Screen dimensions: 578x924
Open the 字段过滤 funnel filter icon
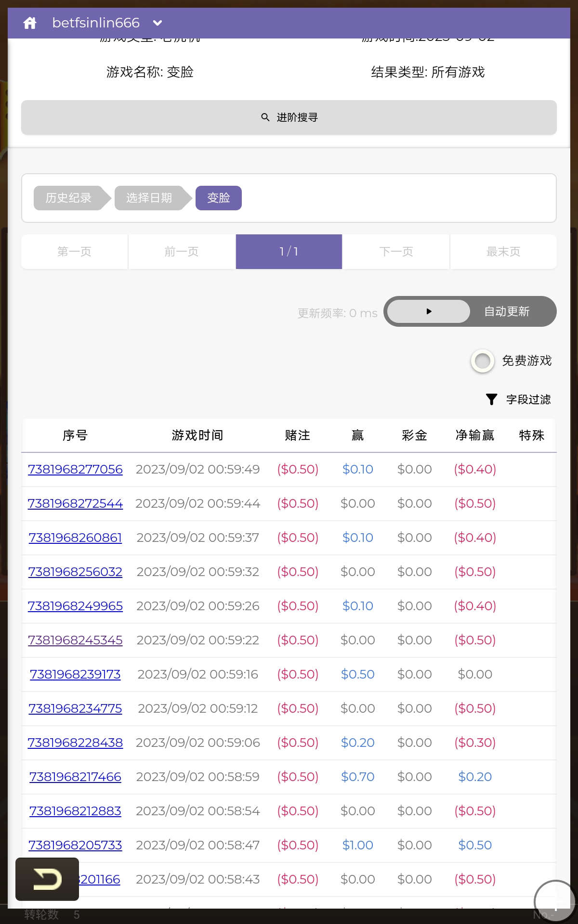(x=491, y=399)
